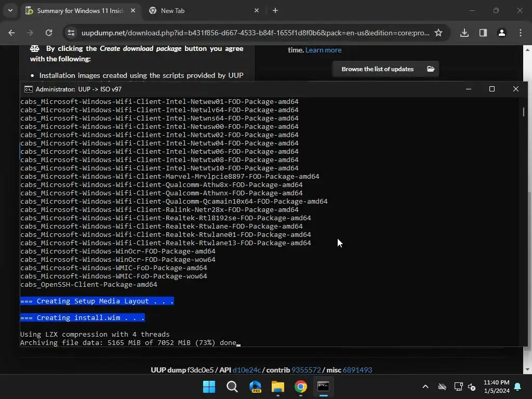Bookmark this page with the star
This screenshot has height=399, width=532.
438,33
